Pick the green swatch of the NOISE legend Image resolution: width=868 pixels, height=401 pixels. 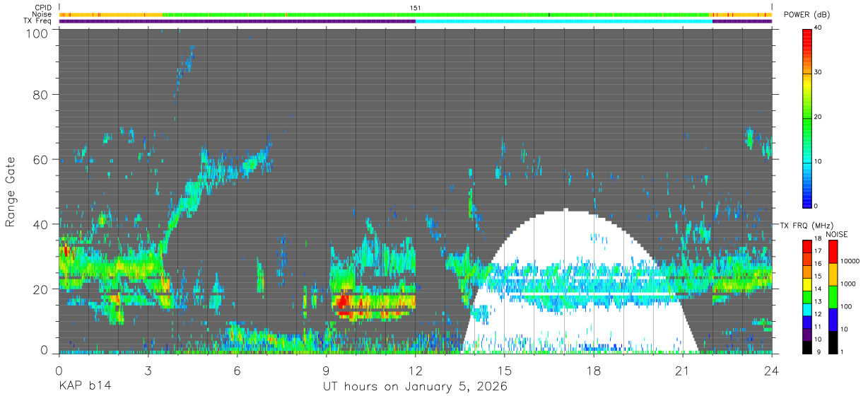[833, 297]
